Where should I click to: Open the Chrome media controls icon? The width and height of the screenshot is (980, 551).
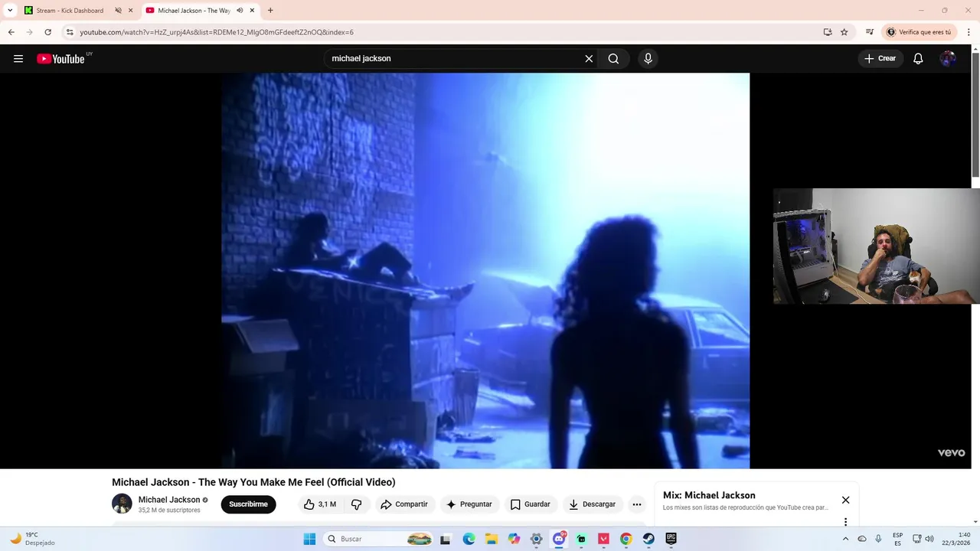[870, 32]
